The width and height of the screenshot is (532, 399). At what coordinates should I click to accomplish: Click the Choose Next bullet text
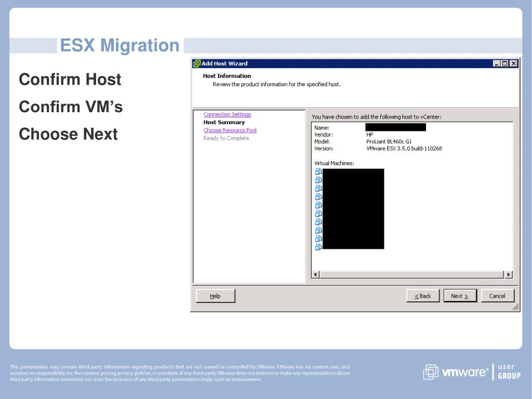(x=68, y=134)
